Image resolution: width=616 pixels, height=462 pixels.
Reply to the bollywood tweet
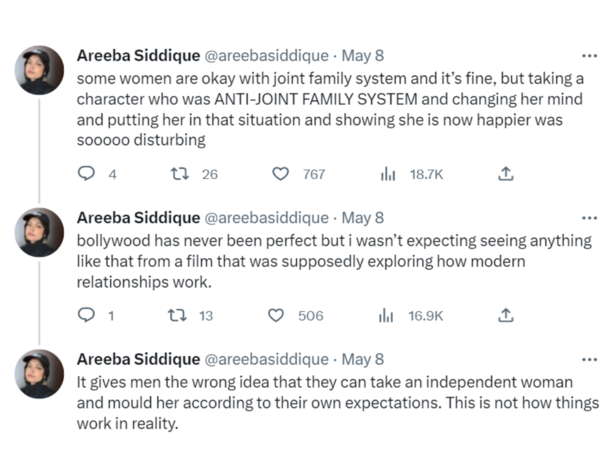[86, 315]
